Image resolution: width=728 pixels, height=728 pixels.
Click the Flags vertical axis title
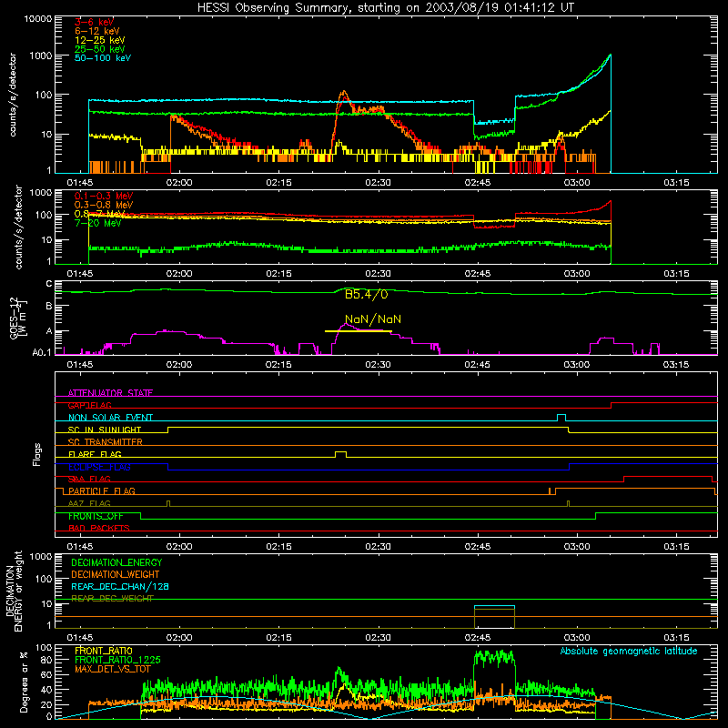[x=36, y=454]
